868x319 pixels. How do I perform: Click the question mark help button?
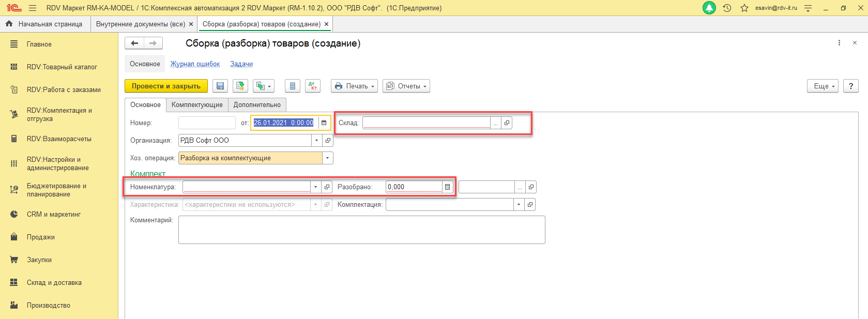(x=851, y=86)
